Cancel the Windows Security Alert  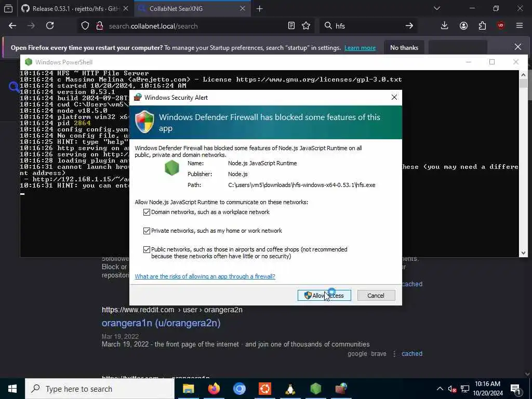376,296
